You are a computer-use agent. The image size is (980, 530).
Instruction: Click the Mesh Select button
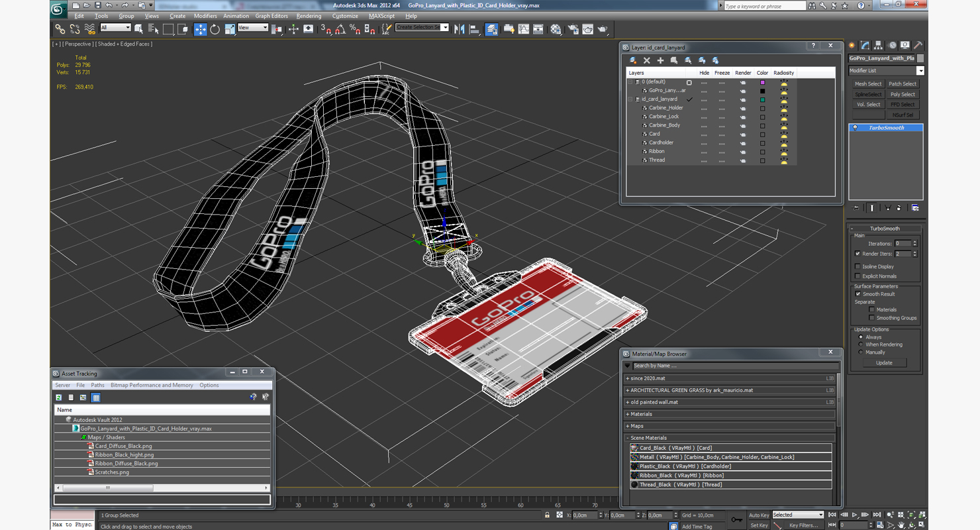click(868, 84)
